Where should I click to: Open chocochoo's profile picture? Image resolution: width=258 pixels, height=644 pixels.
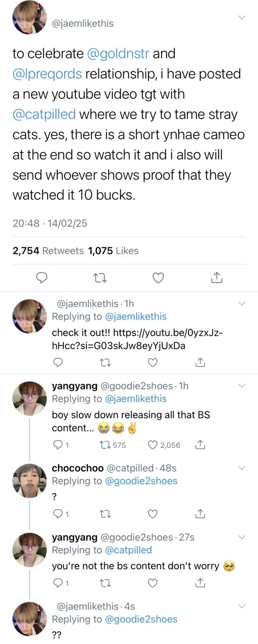tap(30, 481)
